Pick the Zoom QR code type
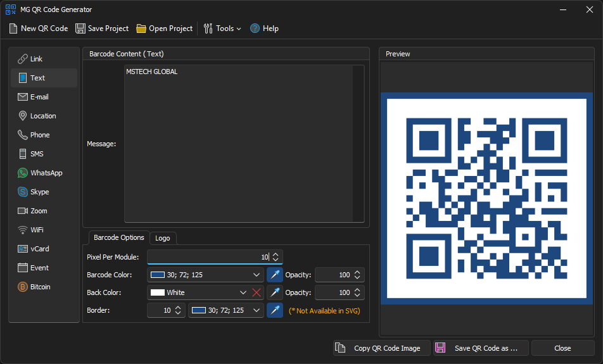 (x=44, y=211)
